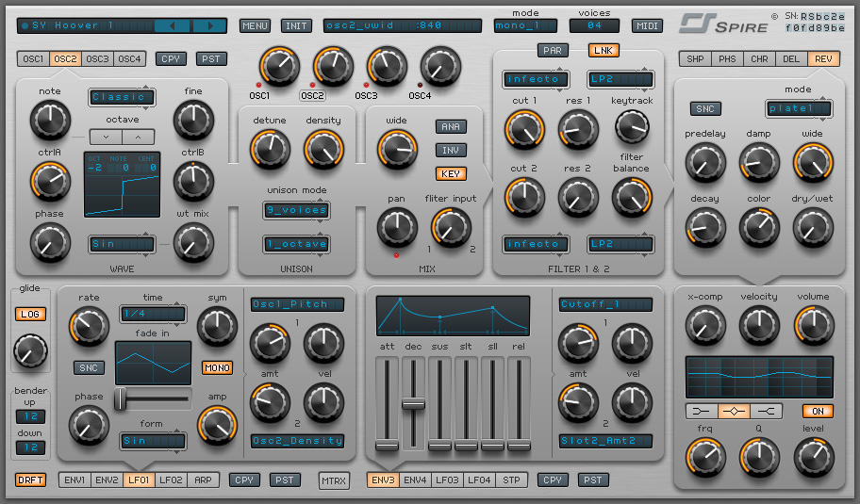Toggle the ANA button in the mix section
The image size is (860, 504).
click(x=451, y=126)
